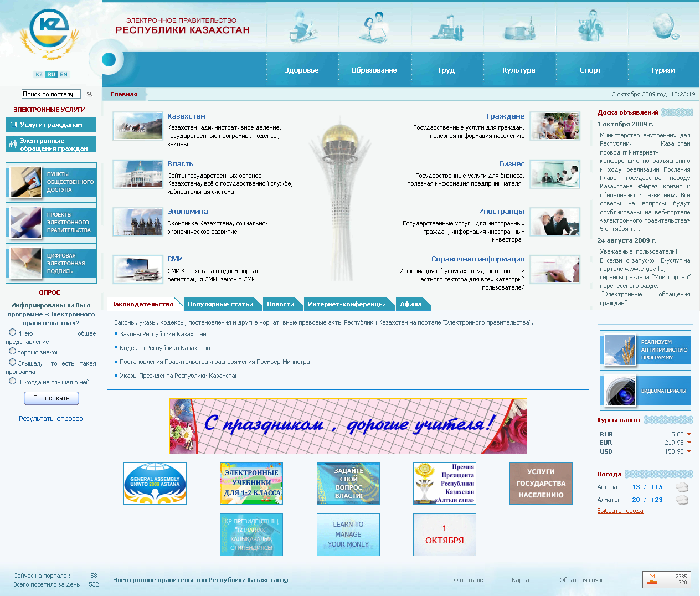Image resolution: width=700 pixels, height=596 pixels.
Task: Open the Бизнес thumbnail image
Action: coord(555,173)
